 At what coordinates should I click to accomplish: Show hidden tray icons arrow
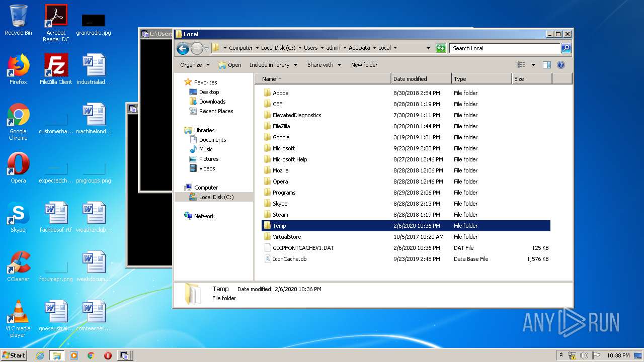tap(561, 355)
